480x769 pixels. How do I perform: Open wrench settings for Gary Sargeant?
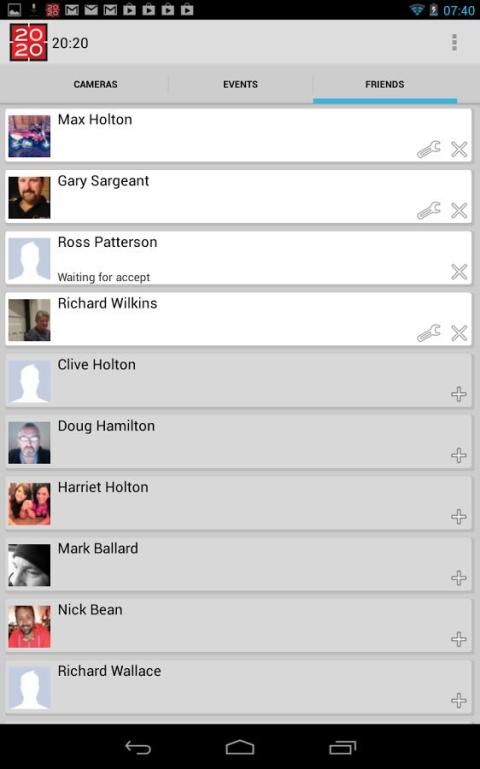pyautogui.click(x=429, y=210)
